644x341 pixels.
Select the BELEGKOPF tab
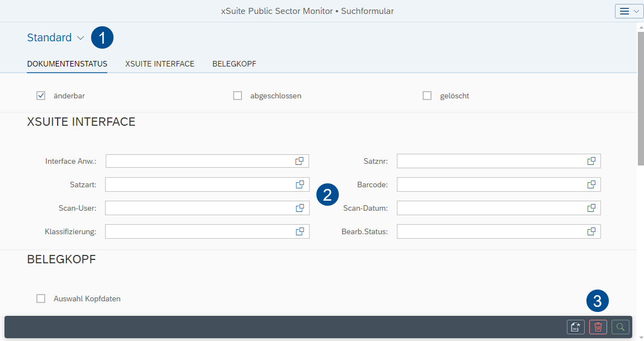click(x=234, y=63)
